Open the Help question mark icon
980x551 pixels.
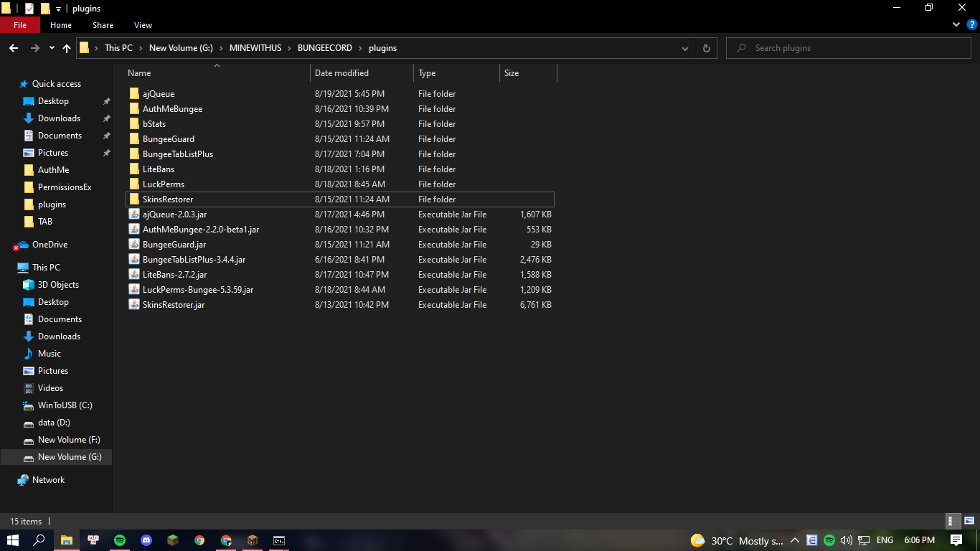point(971,24)
